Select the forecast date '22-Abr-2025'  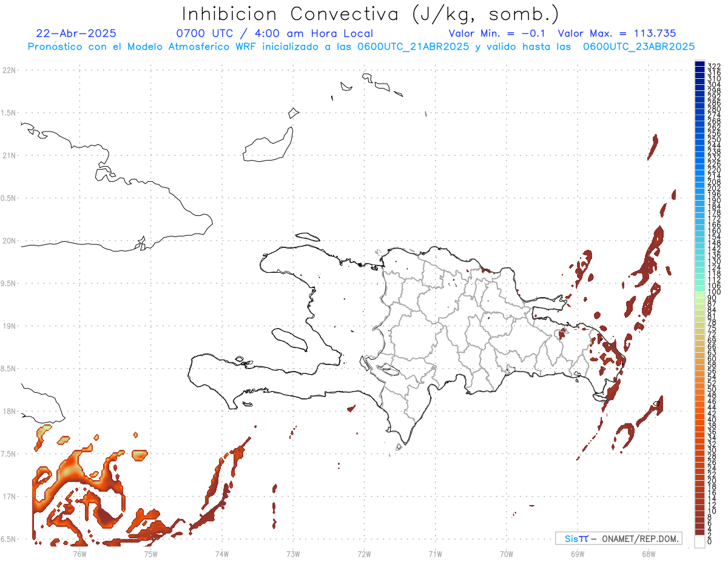(x=76, y=34)
